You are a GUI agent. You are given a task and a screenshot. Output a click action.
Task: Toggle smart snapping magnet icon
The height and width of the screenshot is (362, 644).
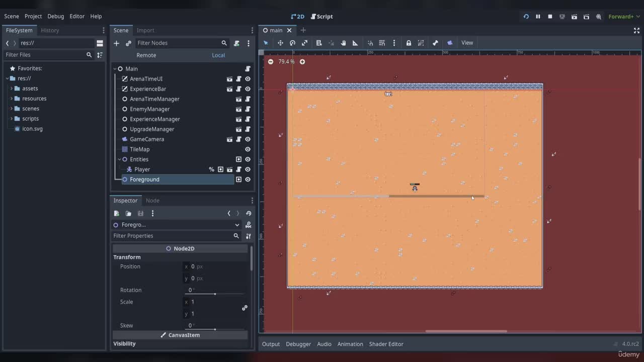tap(370, 43)
